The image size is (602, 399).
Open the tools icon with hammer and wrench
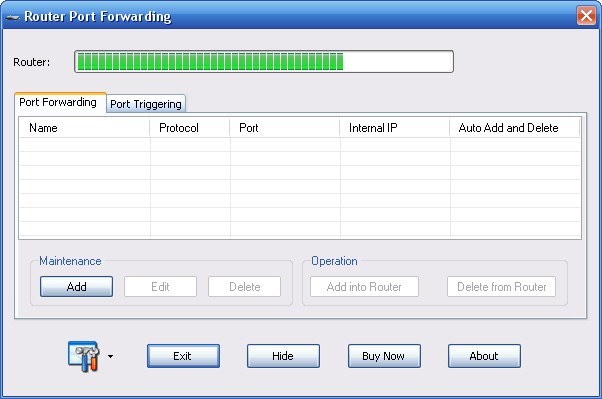(x=84, y=356)
